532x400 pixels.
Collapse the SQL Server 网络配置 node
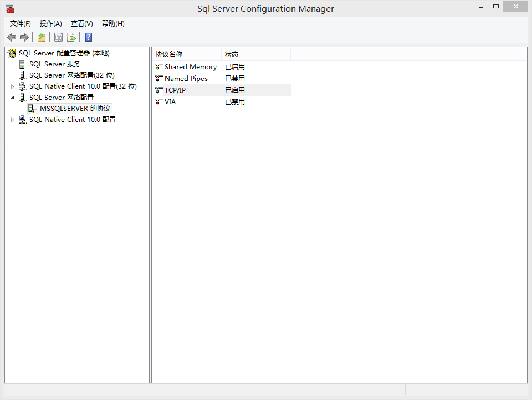click(x=12, y=98)
